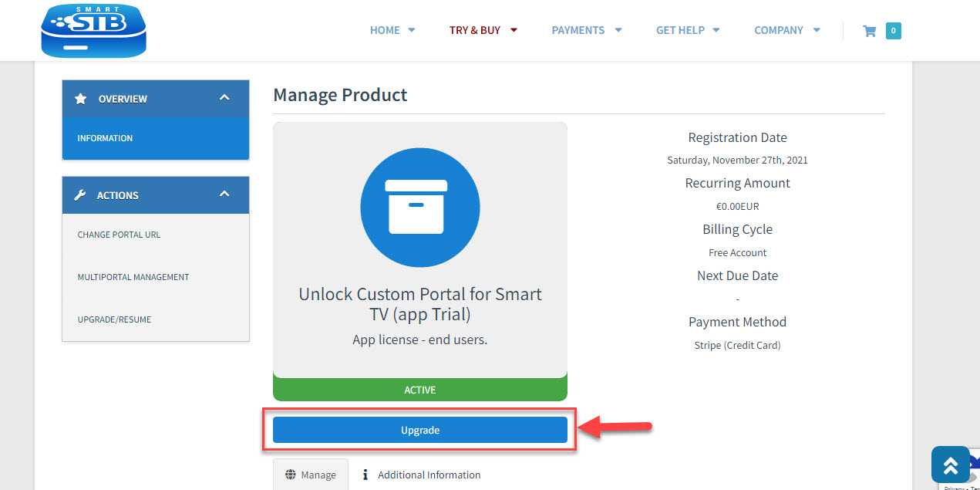Go to Multiportal Management
This screenshot has height=490, width=980.
[x=133, y=277]
